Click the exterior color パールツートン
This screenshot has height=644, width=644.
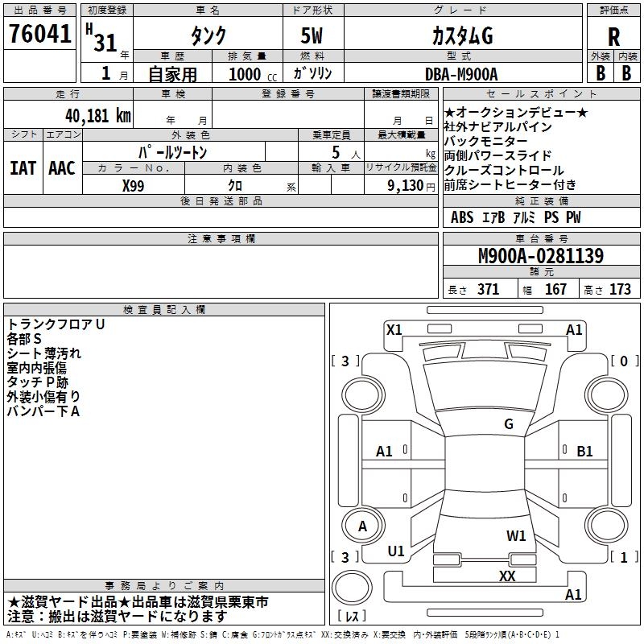coord(172,152)
